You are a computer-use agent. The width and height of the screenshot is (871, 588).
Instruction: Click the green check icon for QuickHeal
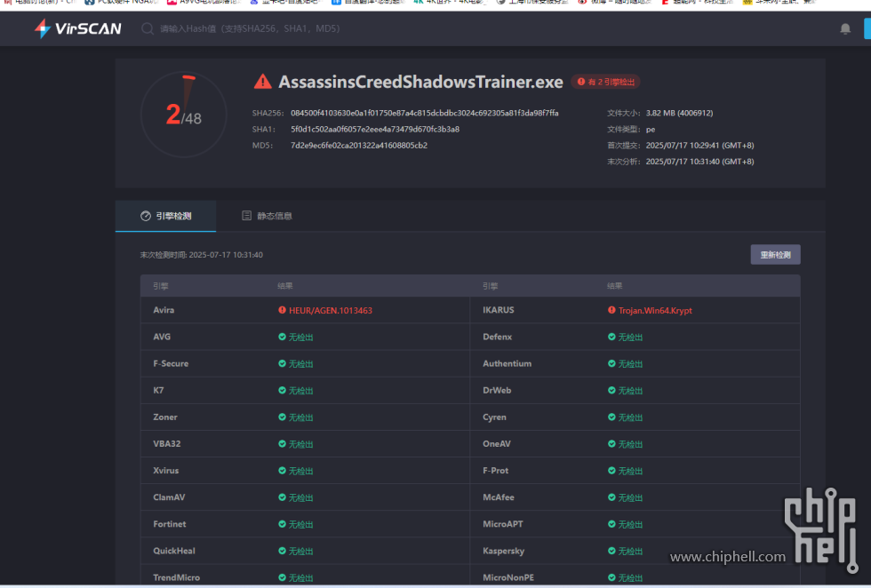click(x=283, y=551)
